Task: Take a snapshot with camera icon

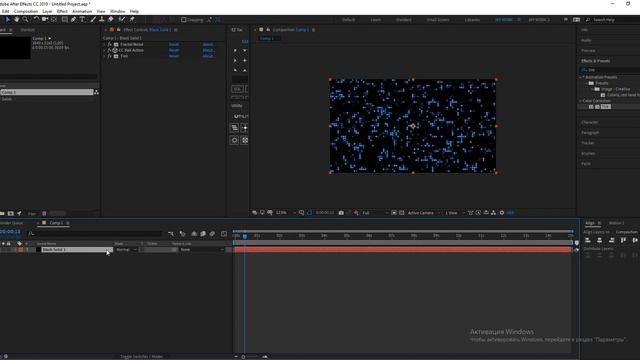Action: point(341,213)
